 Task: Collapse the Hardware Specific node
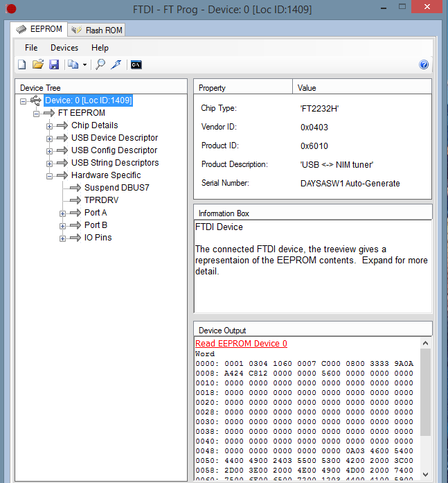tap(49, 176)
